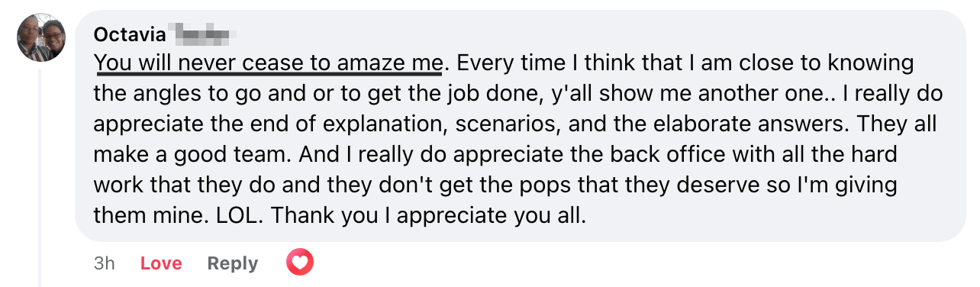Screen dimensions: 980x287
Task: Toggle the Love reaction on this comment
Action: (x=161, y=263)
